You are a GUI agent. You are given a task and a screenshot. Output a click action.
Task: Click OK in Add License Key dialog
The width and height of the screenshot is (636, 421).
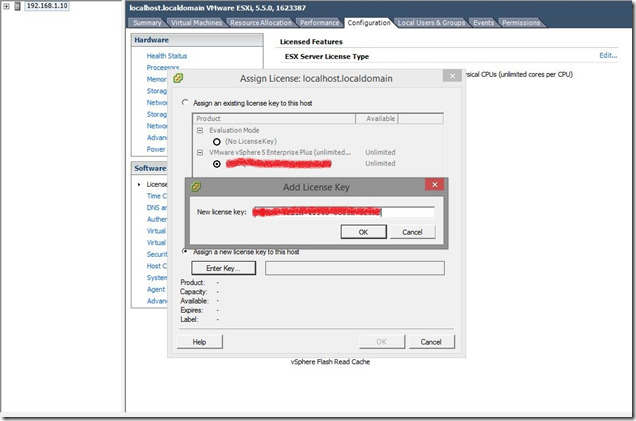363,232
